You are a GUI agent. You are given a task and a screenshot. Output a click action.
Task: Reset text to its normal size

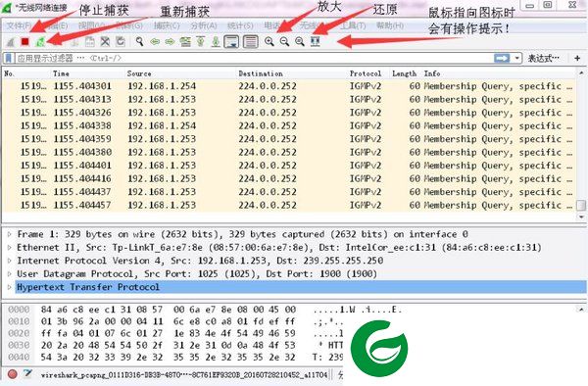tap(300, 41)
